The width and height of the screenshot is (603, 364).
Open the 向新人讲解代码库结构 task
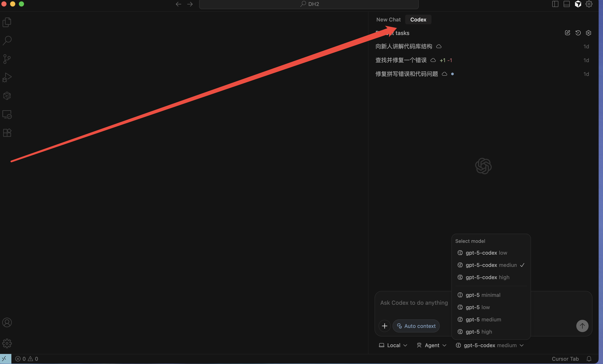click(404, 46)
